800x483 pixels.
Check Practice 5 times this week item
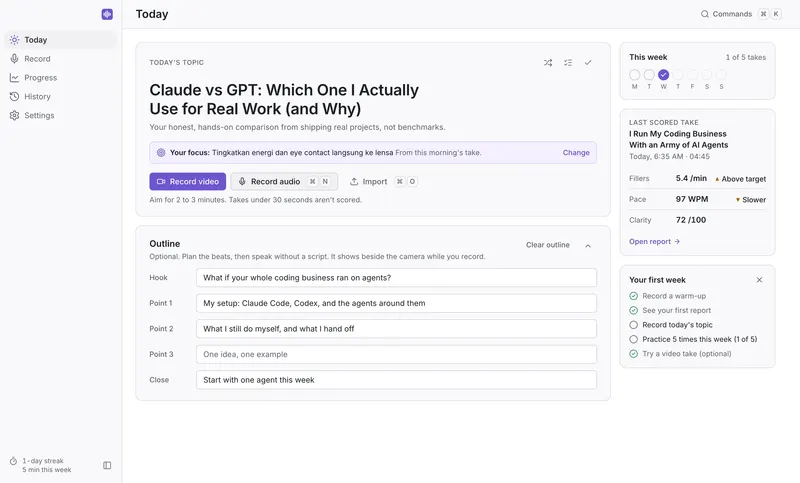[693, 339]
